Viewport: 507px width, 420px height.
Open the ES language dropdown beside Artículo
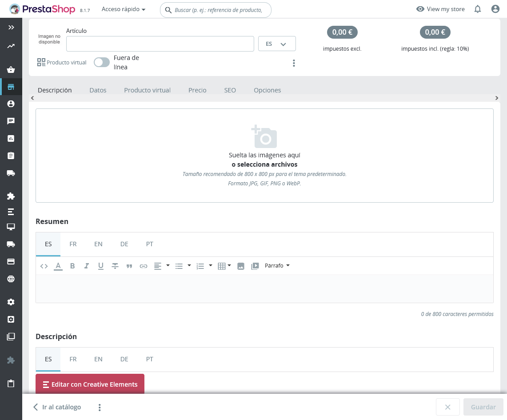[277, 44]
